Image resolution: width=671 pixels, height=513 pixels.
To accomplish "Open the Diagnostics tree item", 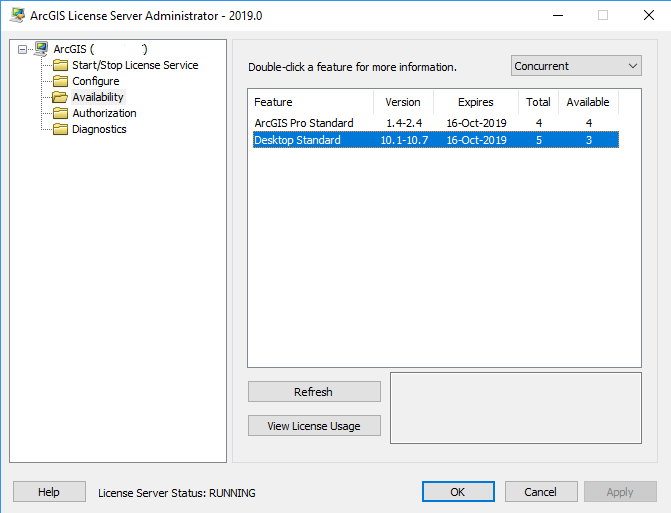I will 99,129.
